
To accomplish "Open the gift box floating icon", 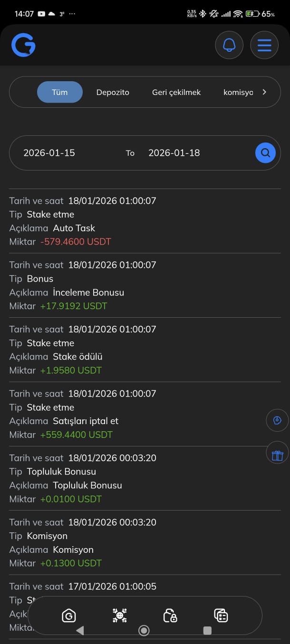I will (277, 455).
